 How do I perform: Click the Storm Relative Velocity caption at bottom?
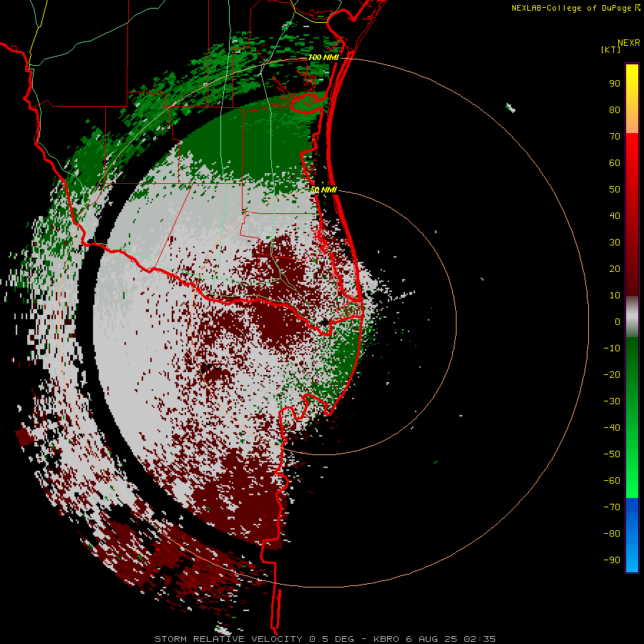(x=325, y=639)
